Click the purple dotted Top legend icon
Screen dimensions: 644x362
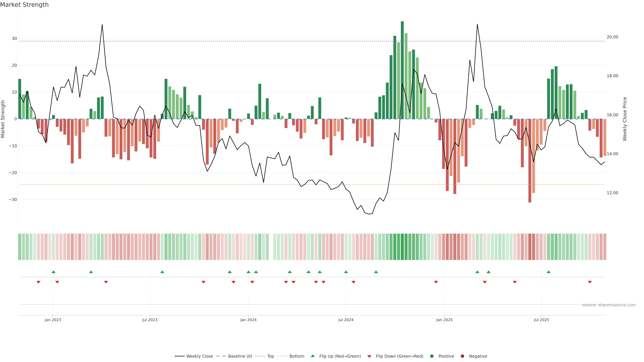pos(260,356)
